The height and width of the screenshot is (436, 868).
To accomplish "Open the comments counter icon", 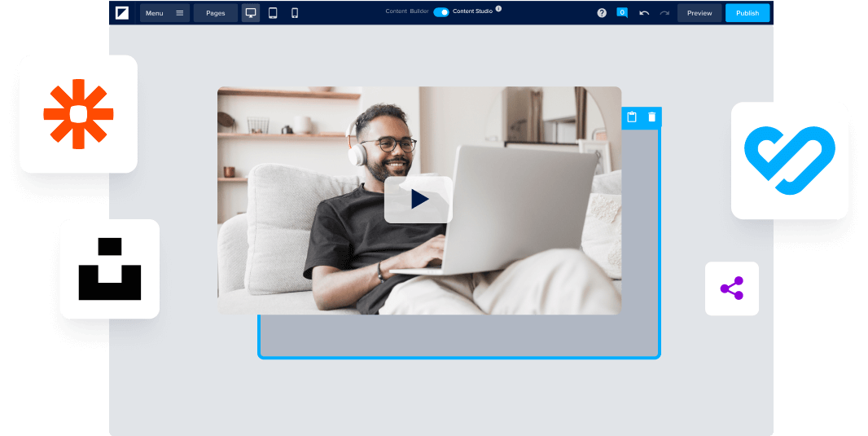I will pyautogui.click(x=622, y=13).
